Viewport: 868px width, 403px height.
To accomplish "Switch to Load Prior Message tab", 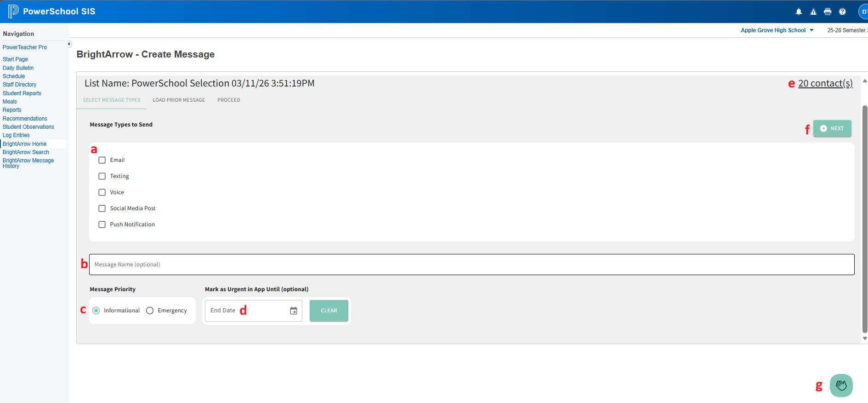I will click(179, 100).
